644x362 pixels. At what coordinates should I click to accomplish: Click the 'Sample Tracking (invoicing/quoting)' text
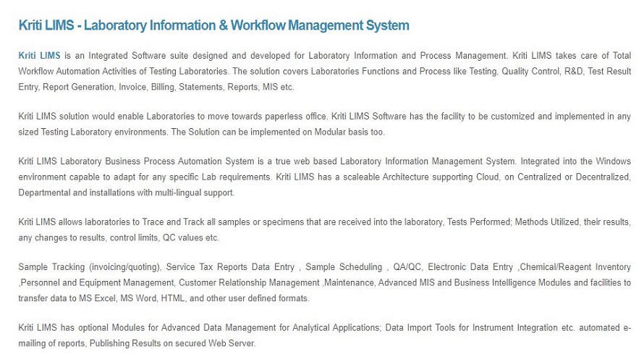point(90,267)
